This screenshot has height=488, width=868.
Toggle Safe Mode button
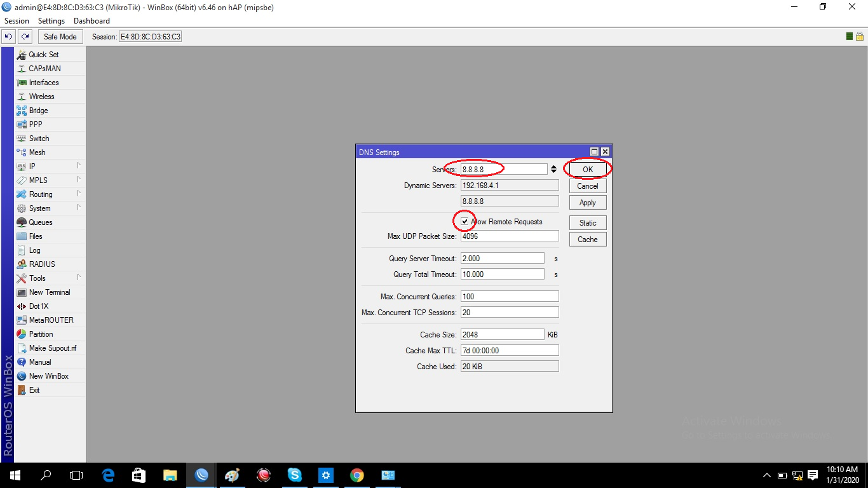click(60, 37)
